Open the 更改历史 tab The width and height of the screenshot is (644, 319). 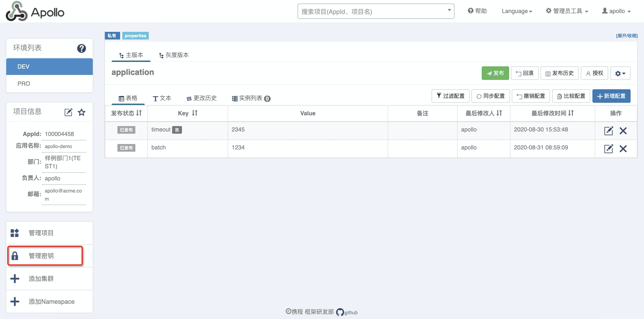201,98
